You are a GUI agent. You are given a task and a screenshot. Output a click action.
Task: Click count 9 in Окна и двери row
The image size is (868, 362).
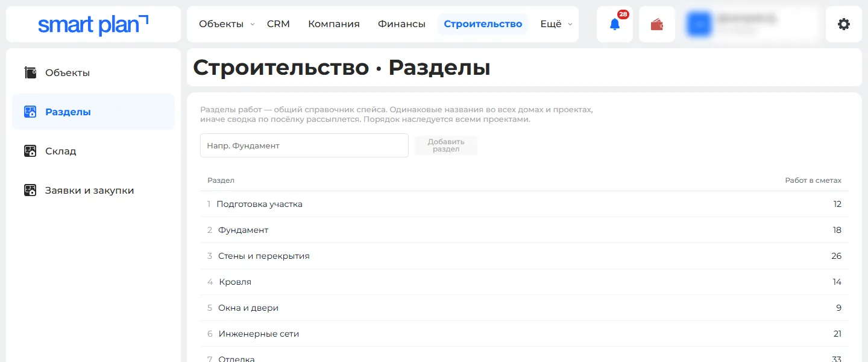tap(839, 308)
